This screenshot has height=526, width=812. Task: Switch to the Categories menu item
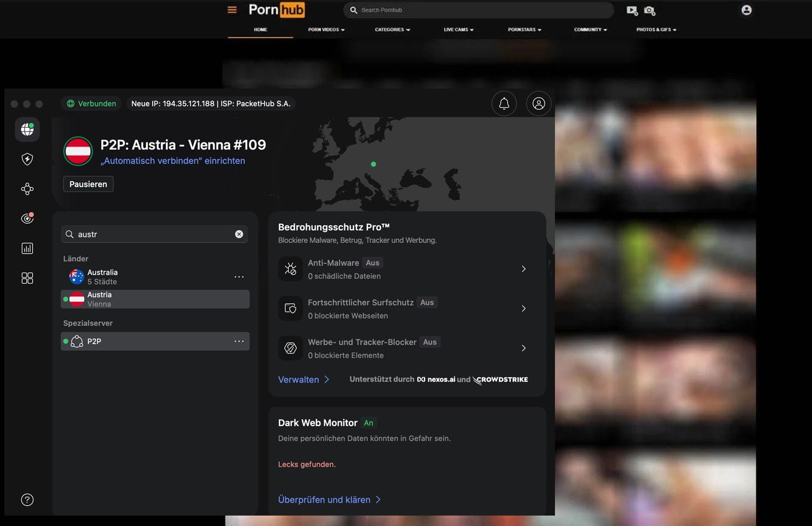(392, 29)
